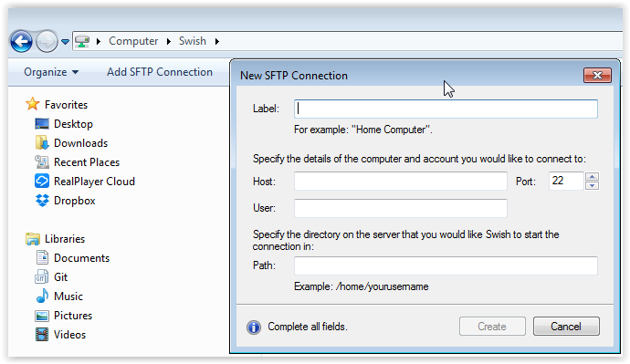The width and height of the screenshot is (630, 364).
Task: Expand the Organize menu
Action: tap(51, 72)
